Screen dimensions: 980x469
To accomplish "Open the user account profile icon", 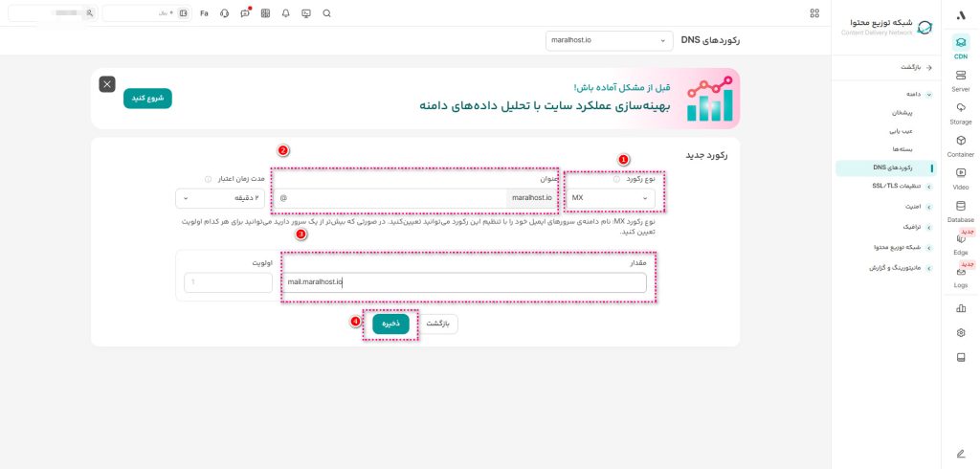I will click(90, 13).
